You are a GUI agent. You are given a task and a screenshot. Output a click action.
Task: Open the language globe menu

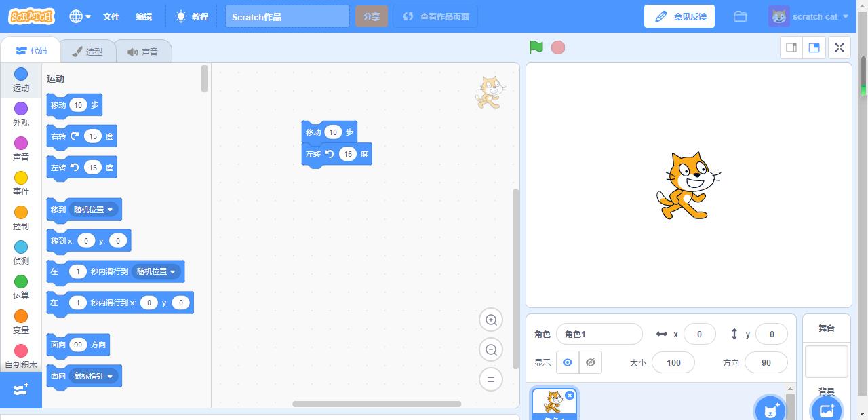click(80, 16)
